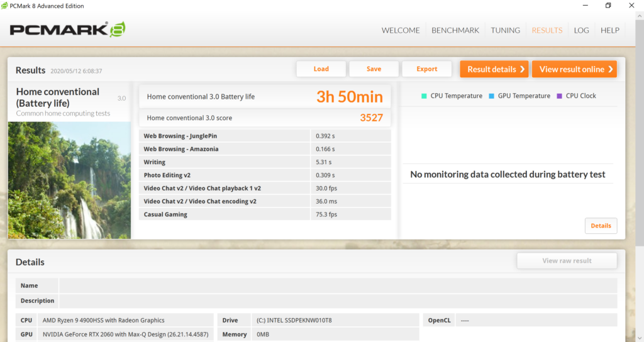
Task: Click the 0MB memory value
Action: click(x=263, y=334)
